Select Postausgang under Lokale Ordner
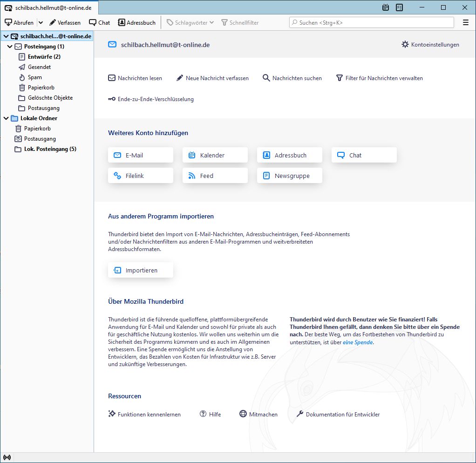Viewport: 476px width, 463px height. (40, 139)
